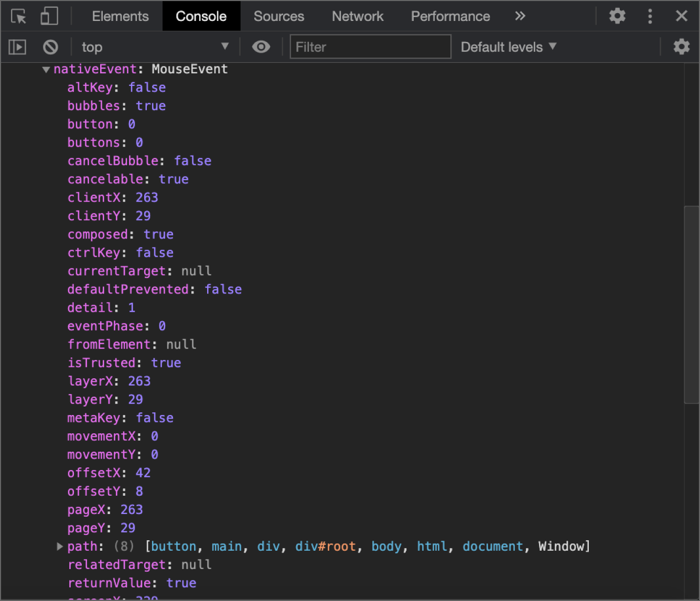
Task: Switch to the Sources panel
Action: [x=278, y=16]
